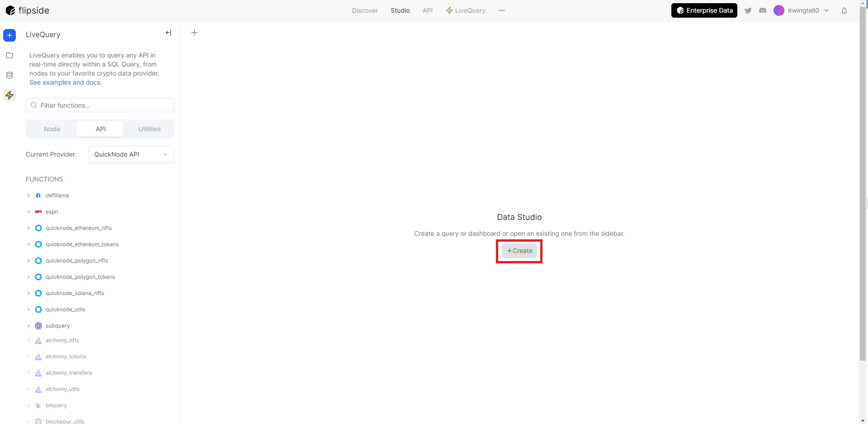Open the three-dots more menu in top nav

pyautogui.click(x=502, y=10)
